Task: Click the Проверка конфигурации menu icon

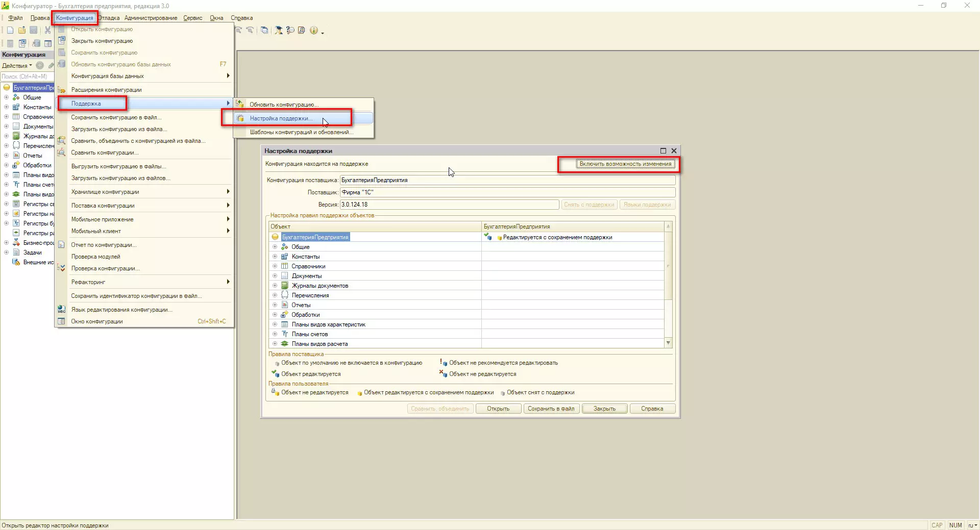Action: click(62, 268)
